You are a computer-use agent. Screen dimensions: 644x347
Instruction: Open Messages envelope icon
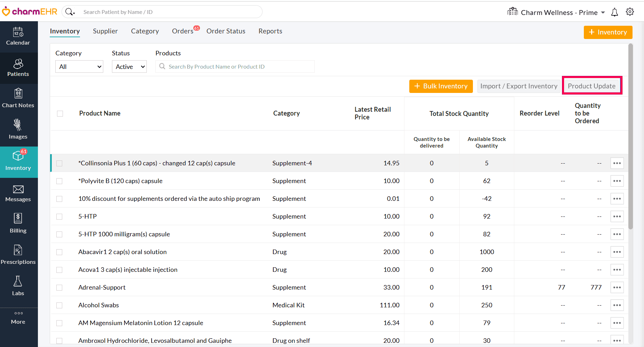click(18, 190)
